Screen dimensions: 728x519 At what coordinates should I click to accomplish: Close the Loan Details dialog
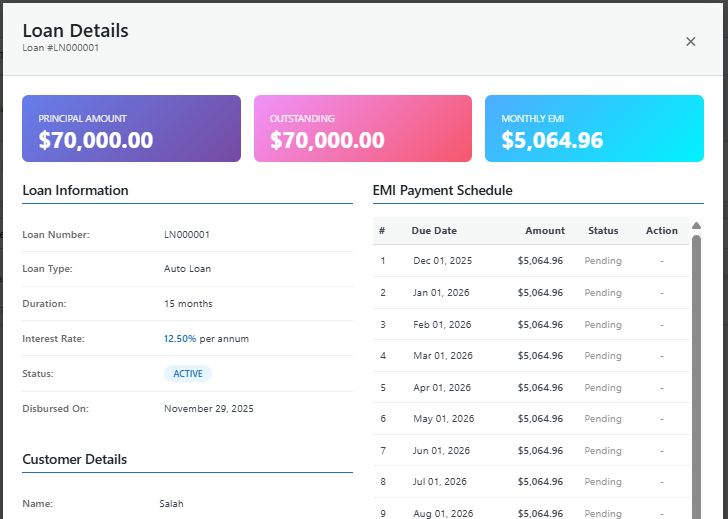(690, 41)
